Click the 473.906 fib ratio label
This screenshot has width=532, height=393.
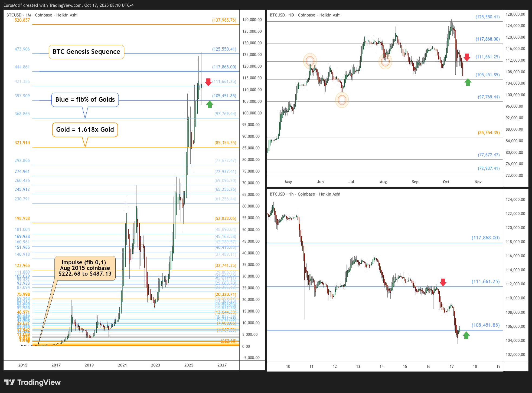click(x=22, y=49)
